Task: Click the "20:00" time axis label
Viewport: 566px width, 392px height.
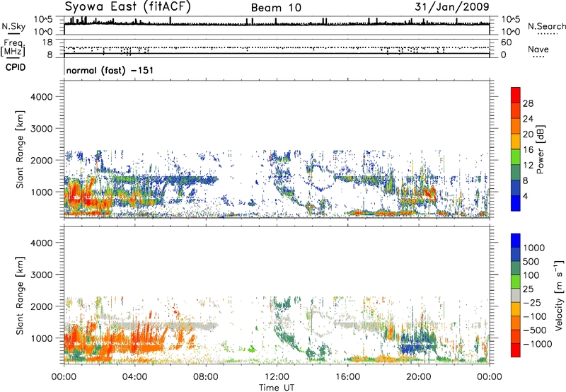Action: point(418,377)
